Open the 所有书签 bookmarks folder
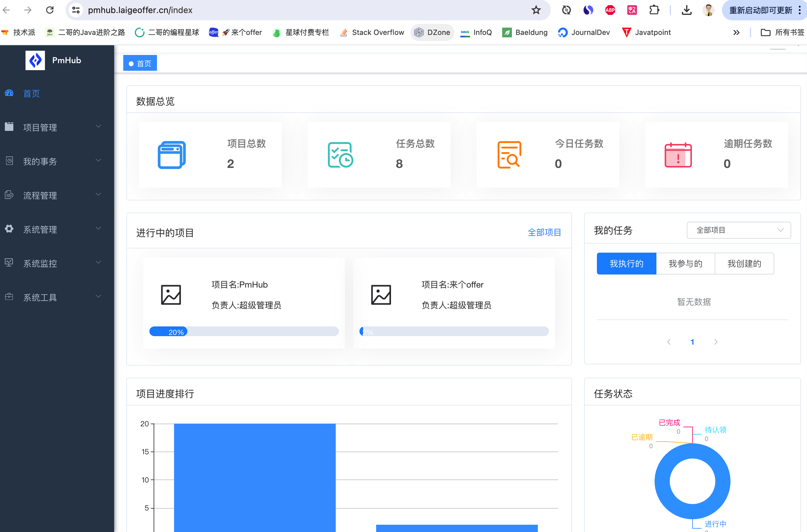807x532 pixels. tap(782, 32)
